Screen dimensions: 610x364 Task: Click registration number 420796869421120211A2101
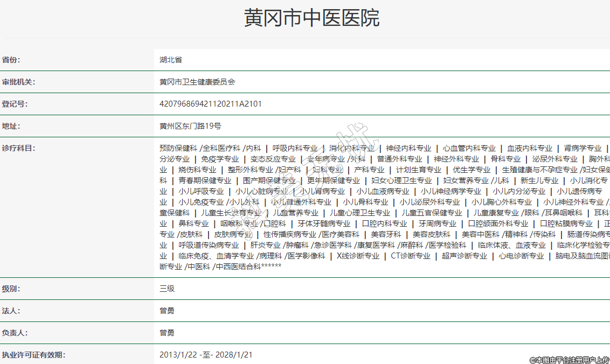pyautogui.click(x=210, y=104)
